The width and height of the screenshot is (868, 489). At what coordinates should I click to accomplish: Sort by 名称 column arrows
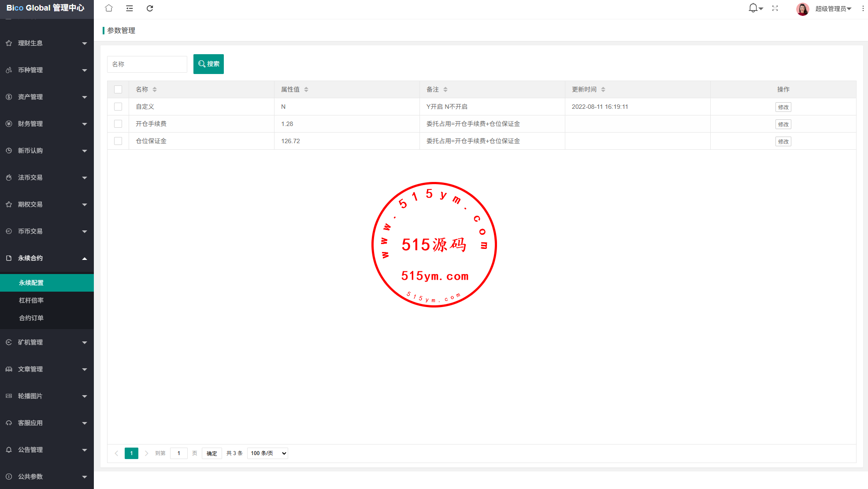tap(155, 89)
